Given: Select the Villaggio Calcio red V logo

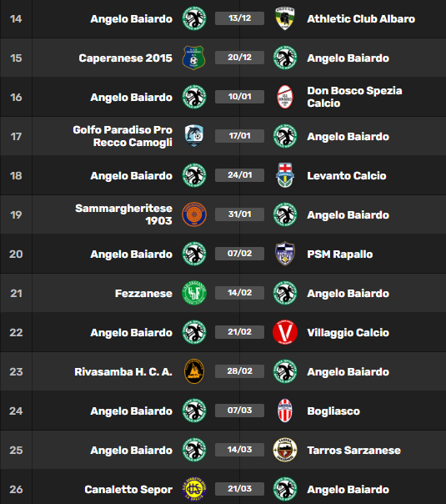Looking at the screenshot, I should pyautogui.click(x=285, y=332).
